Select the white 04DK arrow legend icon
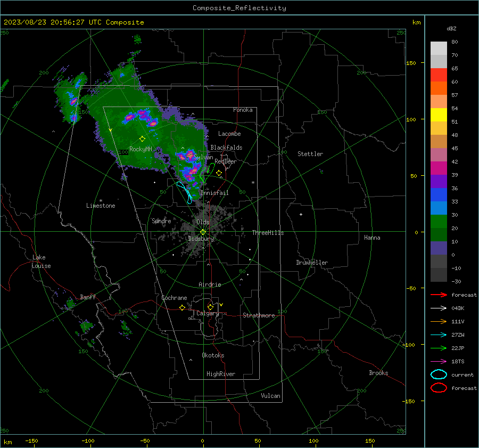479x448 pixels. [x=439, y=308]
